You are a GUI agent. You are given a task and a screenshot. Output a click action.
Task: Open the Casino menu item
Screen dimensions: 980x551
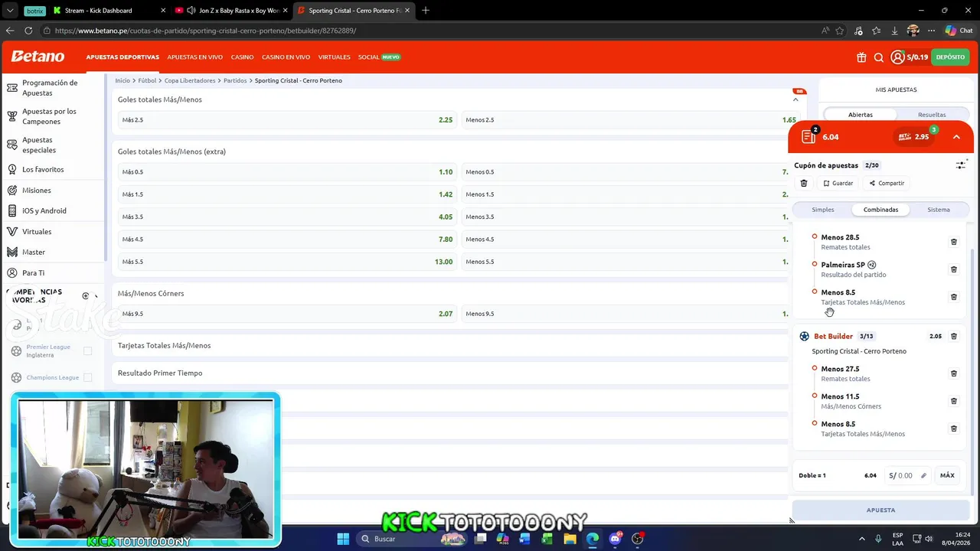coord(242,57)
